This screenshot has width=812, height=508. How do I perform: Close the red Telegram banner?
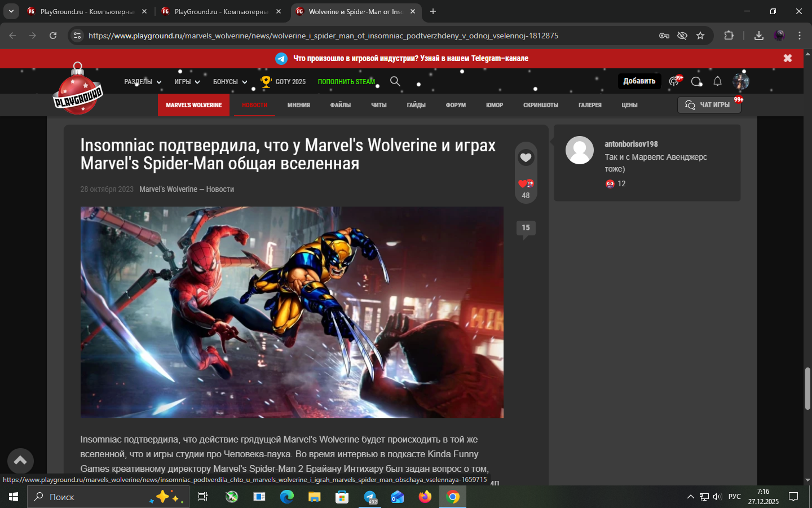(x=788, y=58)
